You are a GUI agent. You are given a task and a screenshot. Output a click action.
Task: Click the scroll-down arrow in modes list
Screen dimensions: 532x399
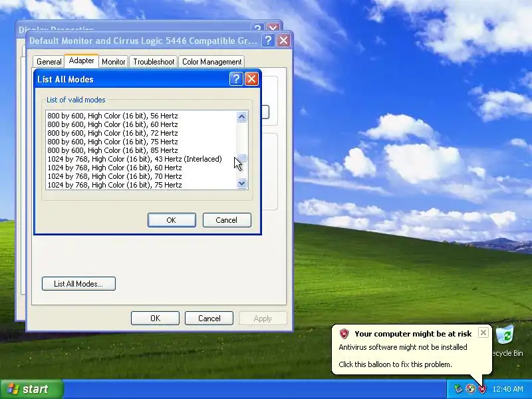241,184
